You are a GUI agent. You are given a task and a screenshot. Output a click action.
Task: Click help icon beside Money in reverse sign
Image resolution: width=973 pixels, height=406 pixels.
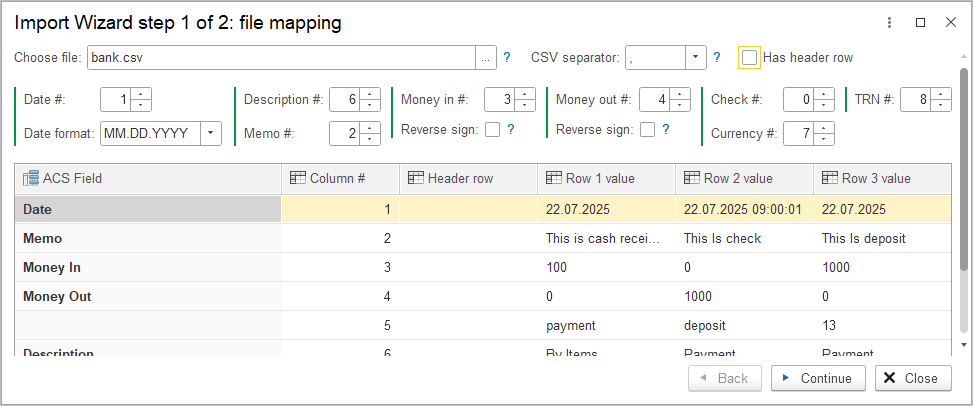[511, 129]
